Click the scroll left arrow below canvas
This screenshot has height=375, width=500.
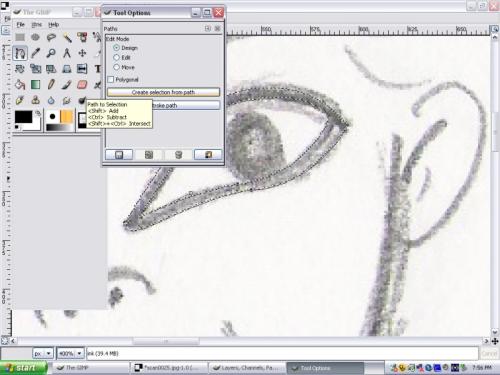click(13, 341)
